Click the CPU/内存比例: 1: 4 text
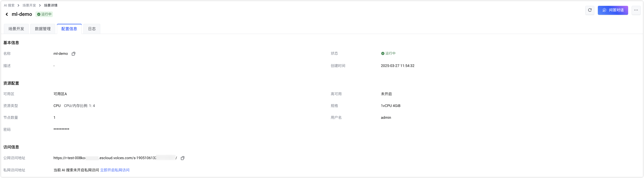644x178 pixels. [x=79, y=106]
